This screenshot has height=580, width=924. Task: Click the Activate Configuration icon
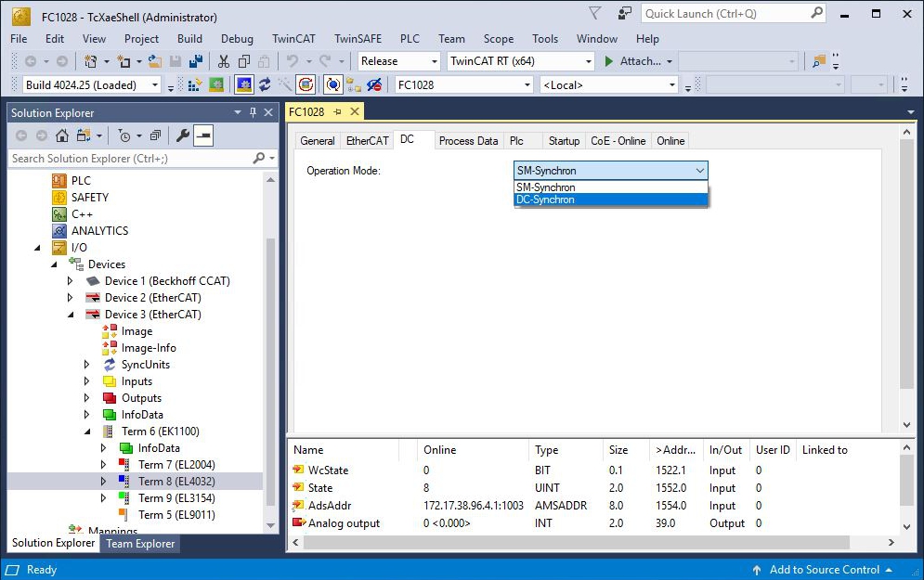pyautogui.click(x=195, y=85)
